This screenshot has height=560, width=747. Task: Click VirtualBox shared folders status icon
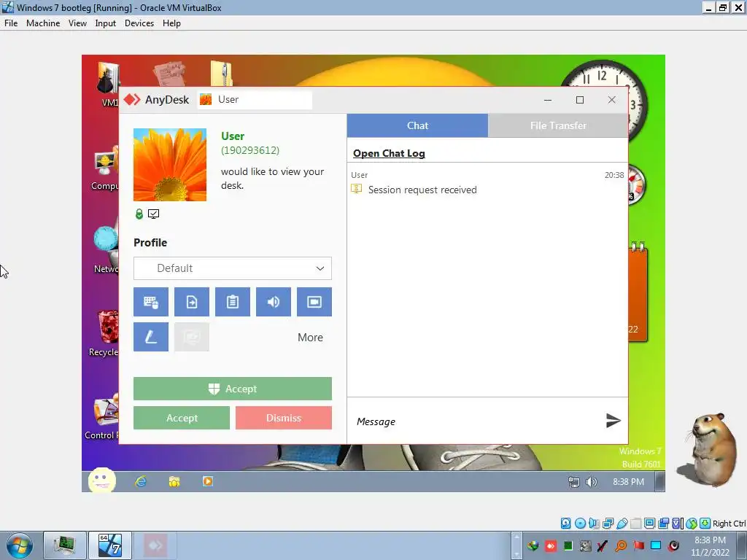click(635, 524)
